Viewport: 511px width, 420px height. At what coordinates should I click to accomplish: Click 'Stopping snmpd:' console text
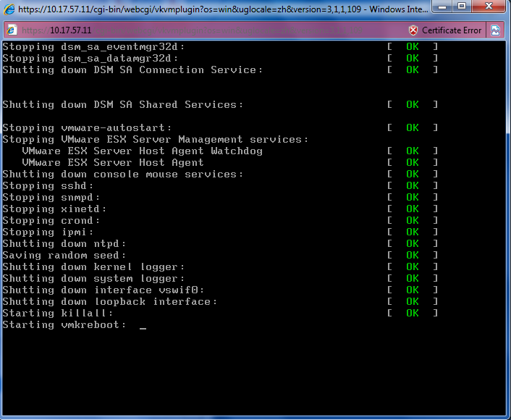[x=51, y=197]
